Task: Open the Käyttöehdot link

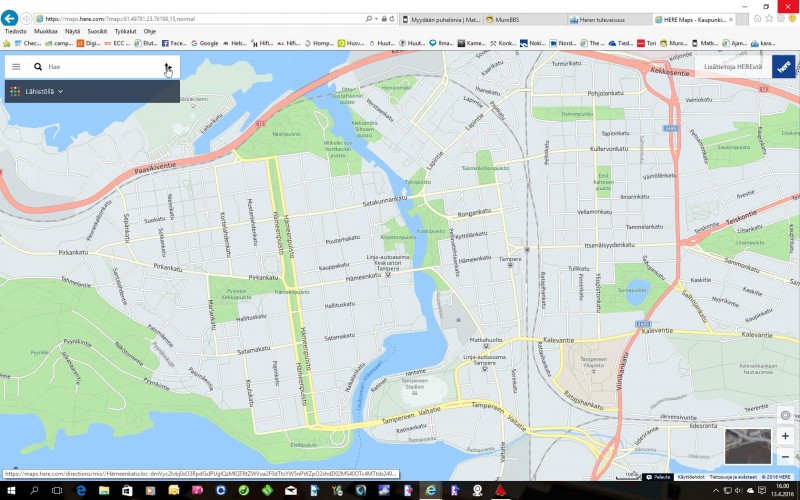Action: (x=692, y=477)
